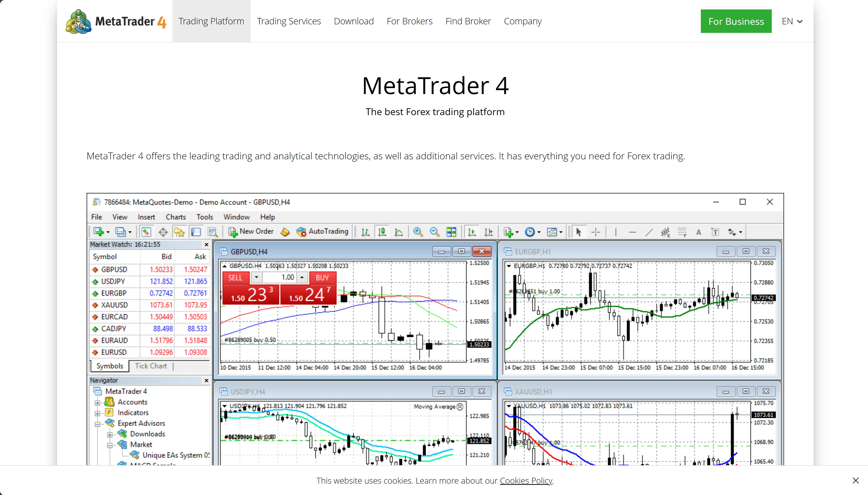Expand the Accounts tree node
The height and width of the screenshot is (495, 868).
[x=97, y=403]
